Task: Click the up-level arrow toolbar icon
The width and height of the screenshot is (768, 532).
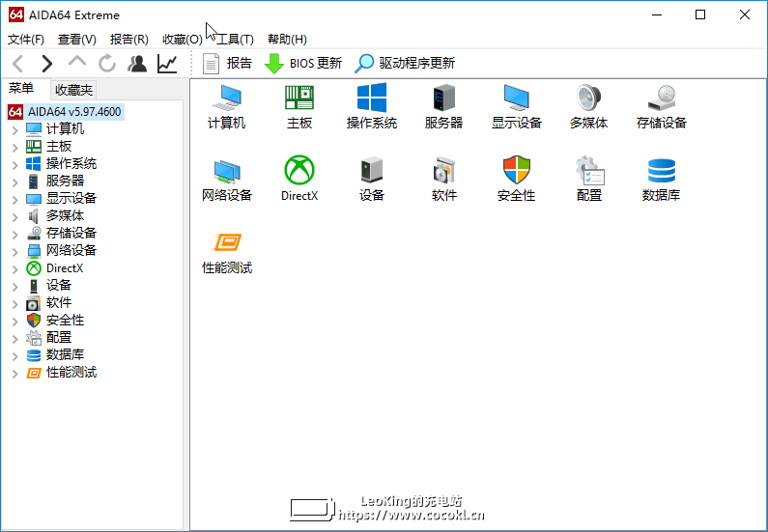Action: tap(77, 62)
